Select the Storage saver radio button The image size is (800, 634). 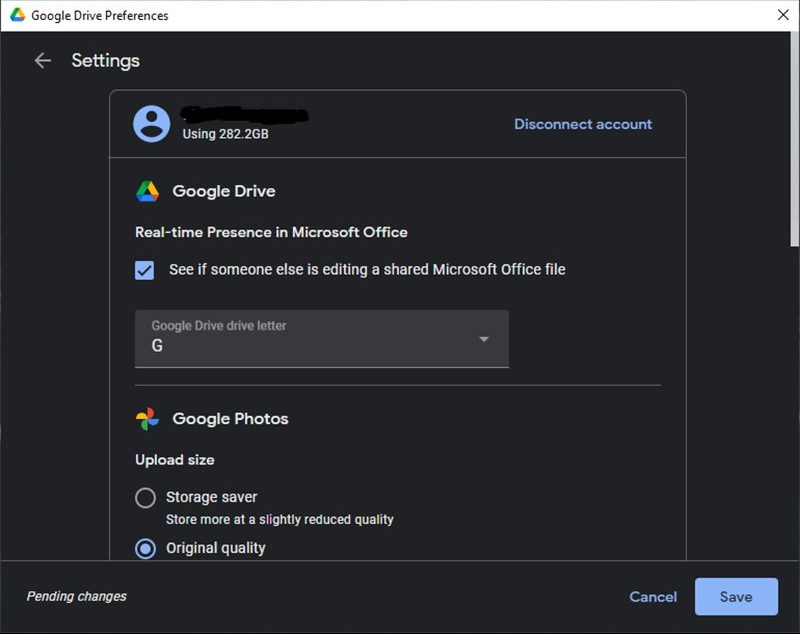click(x=145, y=497)
